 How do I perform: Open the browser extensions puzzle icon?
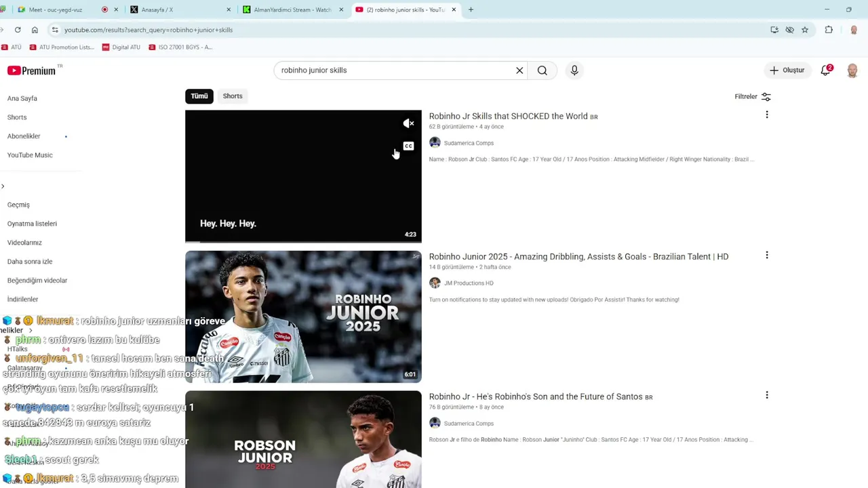829,30
